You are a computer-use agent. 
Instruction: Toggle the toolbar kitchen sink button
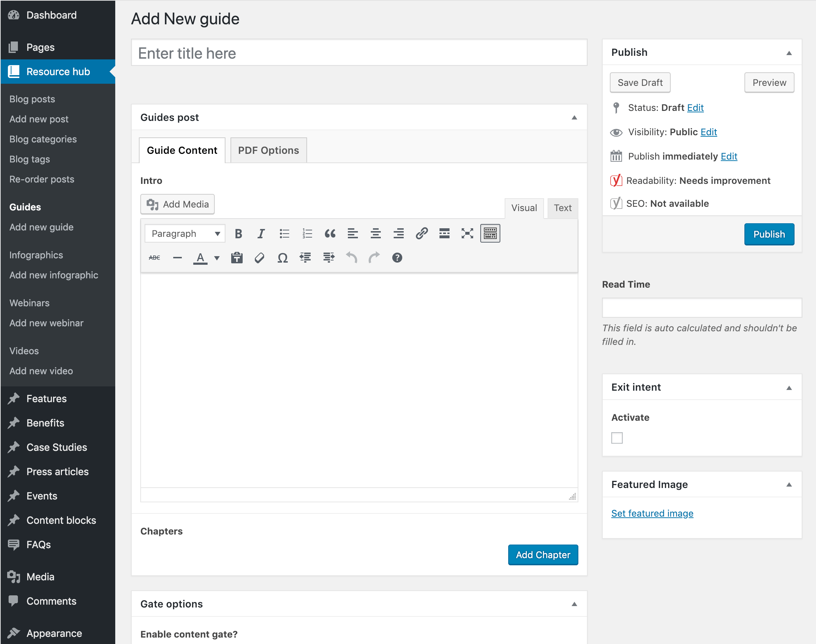coord(490,234)
